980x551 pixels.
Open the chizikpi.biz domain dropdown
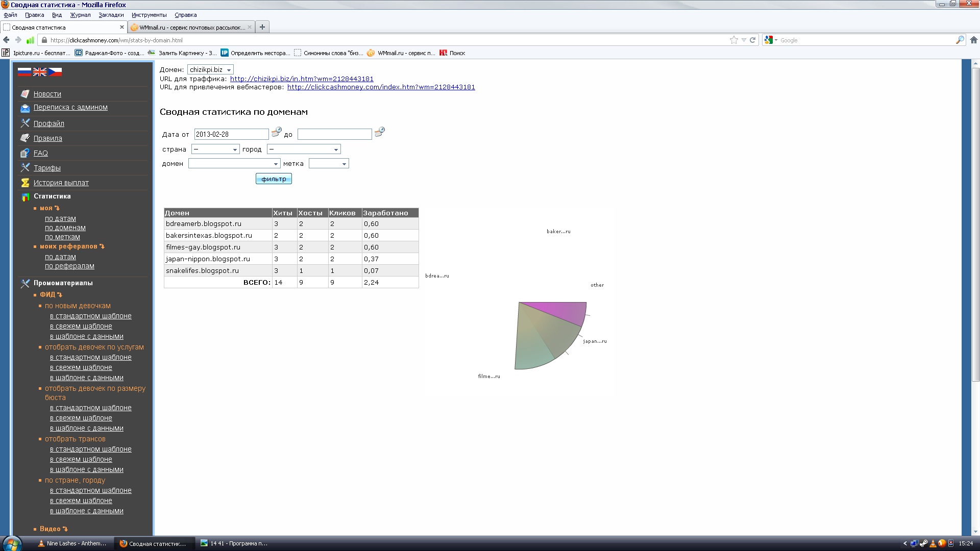[210, 69]
